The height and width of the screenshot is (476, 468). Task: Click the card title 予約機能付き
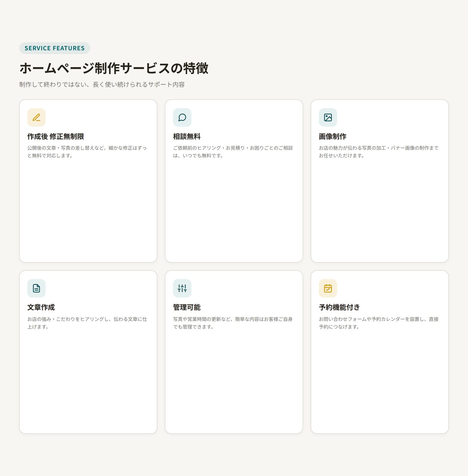click(x=339, y=307)
